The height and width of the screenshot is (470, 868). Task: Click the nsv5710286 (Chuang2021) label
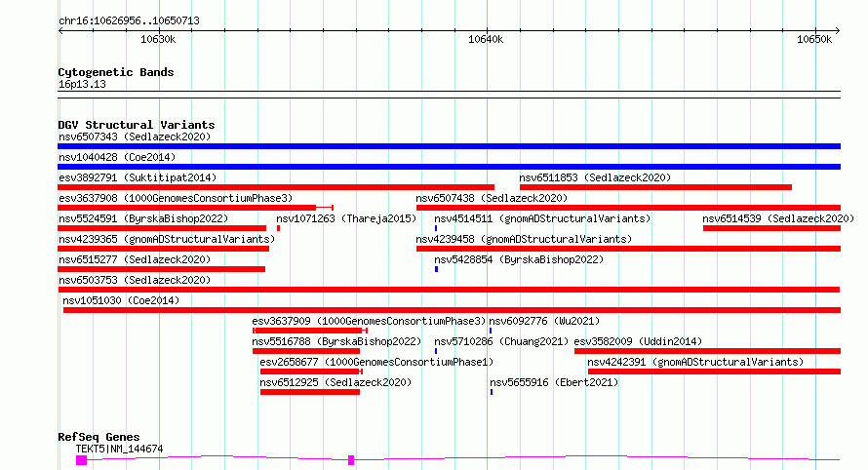pyautogui.click(x=501, y=341)
